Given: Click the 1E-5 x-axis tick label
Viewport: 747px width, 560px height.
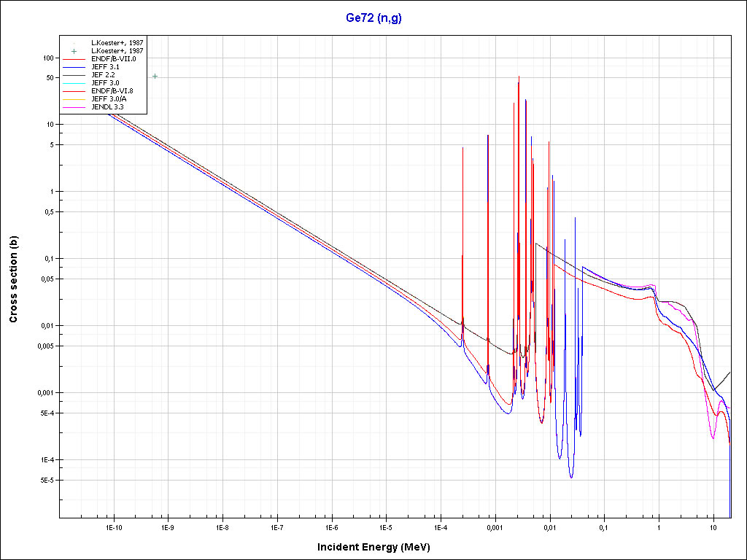Looking at the screenshot, I should pos(386,526).
